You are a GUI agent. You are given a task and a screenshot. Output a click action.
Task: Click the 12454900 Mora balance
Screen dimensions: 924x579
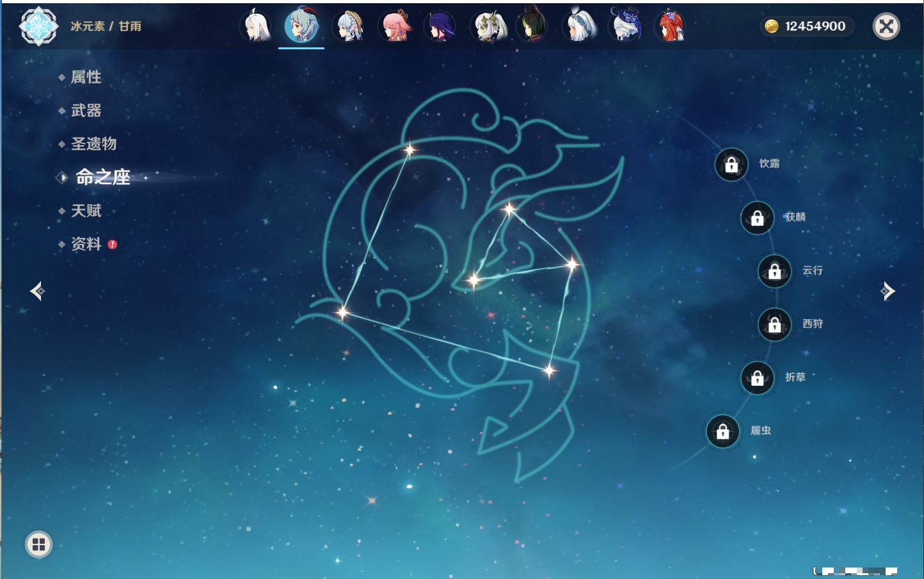point(815,26)
